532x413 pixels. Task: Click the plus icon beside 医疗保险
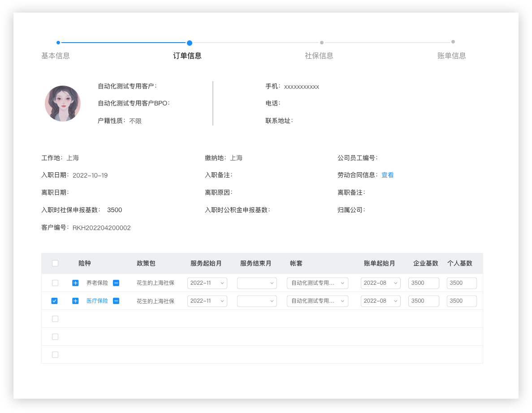point(75,301)
